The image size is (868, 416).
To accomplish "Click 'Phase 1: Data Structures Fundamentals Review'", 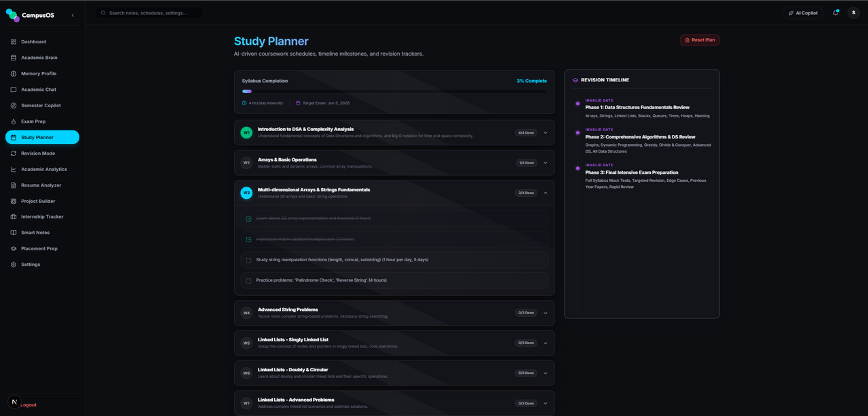I will tap(637, 107).
